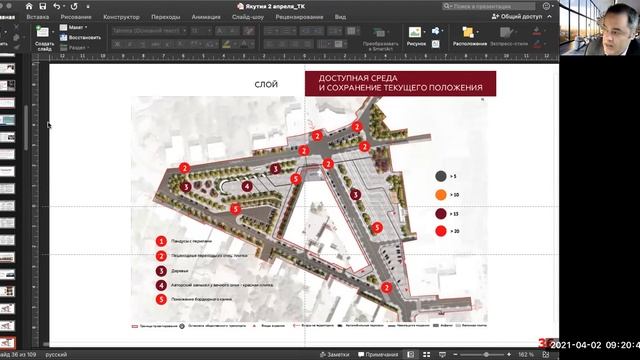Image resolution: width=640 pixels, height=360 pixels.
Task: Click the Home icon in title bar
Action: 29,6
